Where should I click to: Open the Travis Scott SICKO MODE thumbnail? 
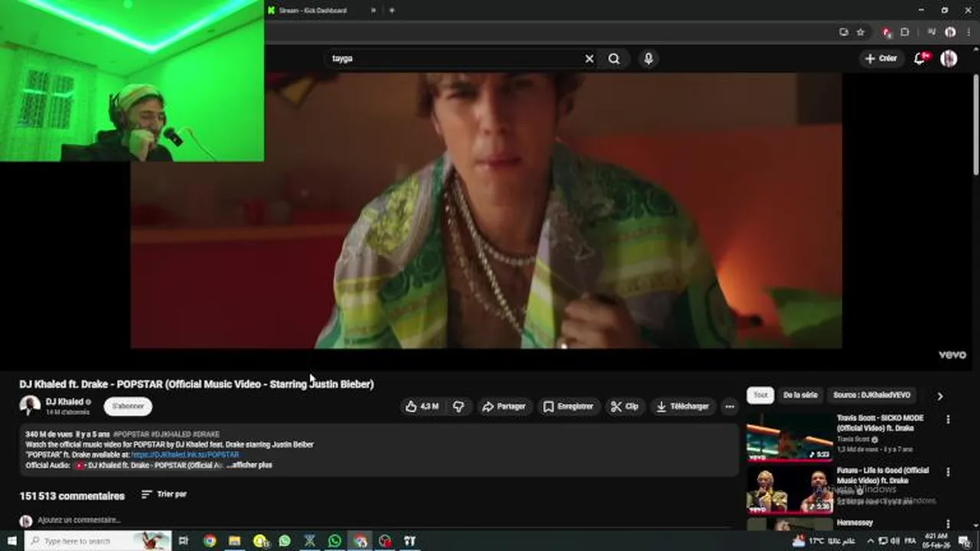(789, 437)
